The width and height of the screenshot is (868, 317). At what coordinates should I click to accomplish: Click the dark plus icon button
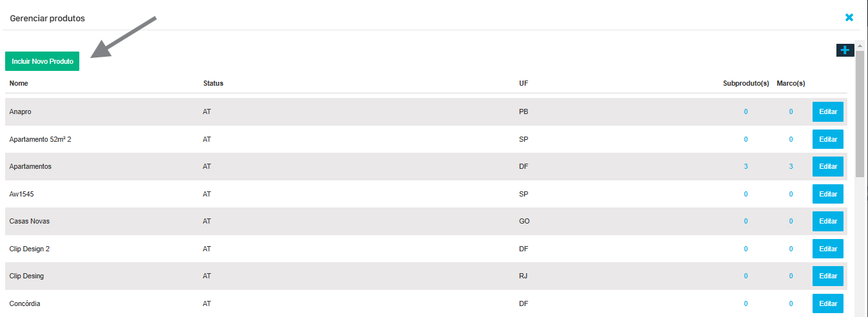point(845,50)
